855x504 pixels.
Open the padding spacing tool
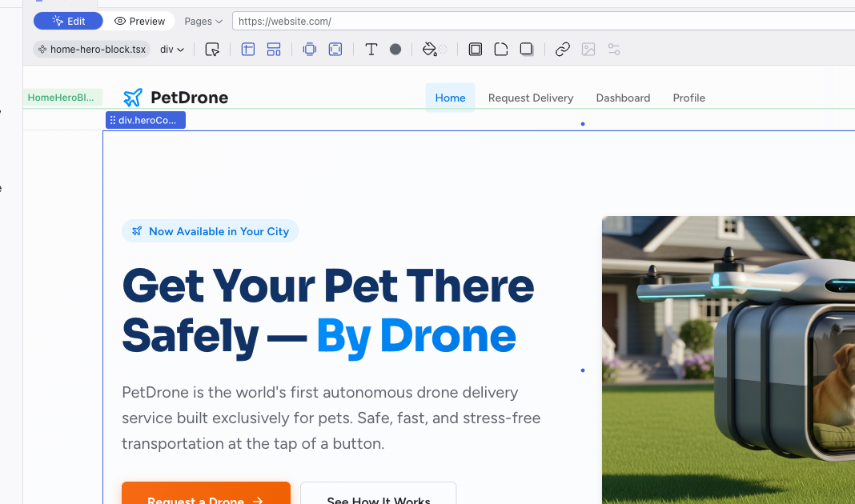(335, 50)
